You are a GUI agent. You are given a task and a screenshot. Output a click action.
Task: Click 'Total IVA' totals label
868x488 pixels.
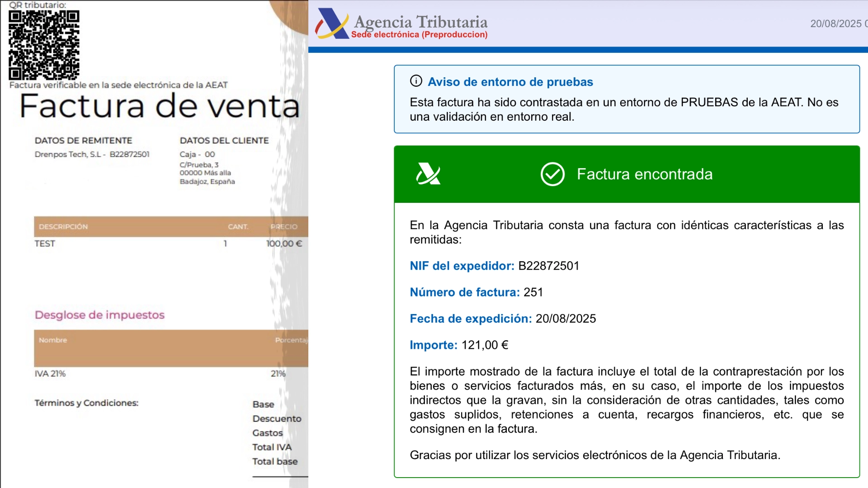click(272, 447)
